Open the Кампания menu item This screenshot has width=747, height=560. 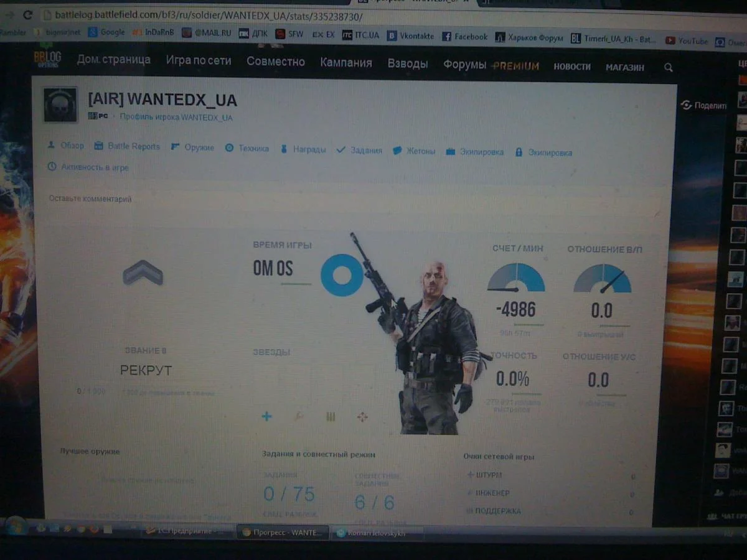[x=346, y=63]
